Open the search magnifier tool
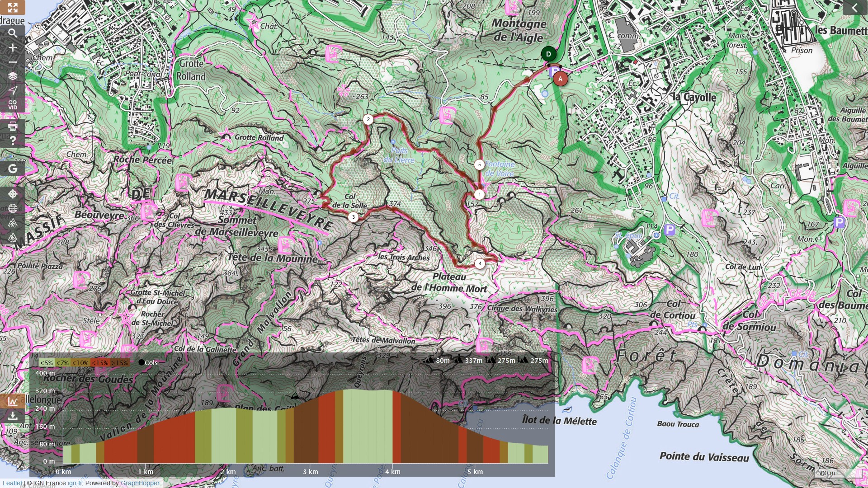Image resolution: width=868 pixels, height=488 pixels. click(x=13, y=33)
